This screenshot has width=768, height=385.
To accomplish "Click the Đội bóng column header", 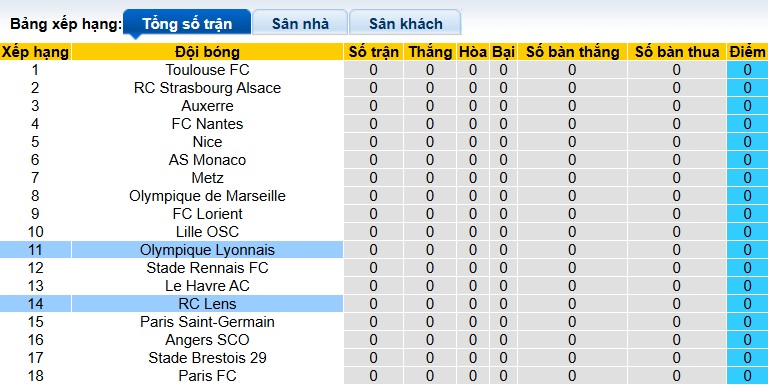I will pos(207,52).
